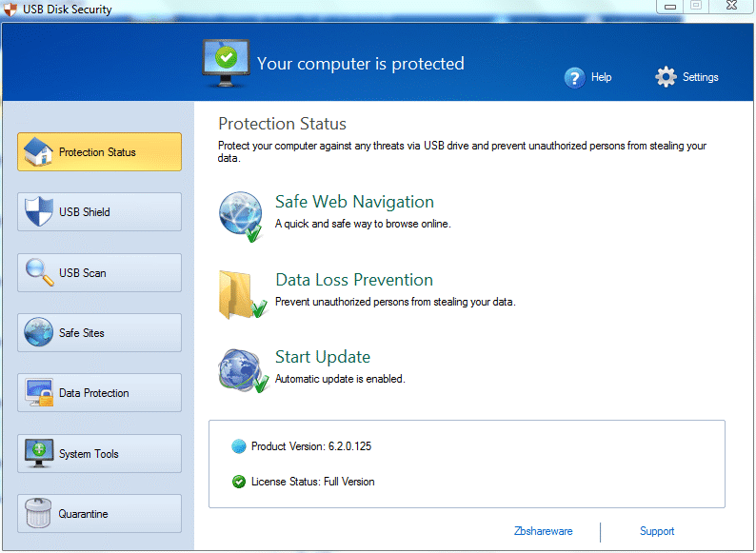Click the USB Scan magnifying glass icon
Image resolution: width=756 pixels, height=553 pixels.
coord(40,272)
